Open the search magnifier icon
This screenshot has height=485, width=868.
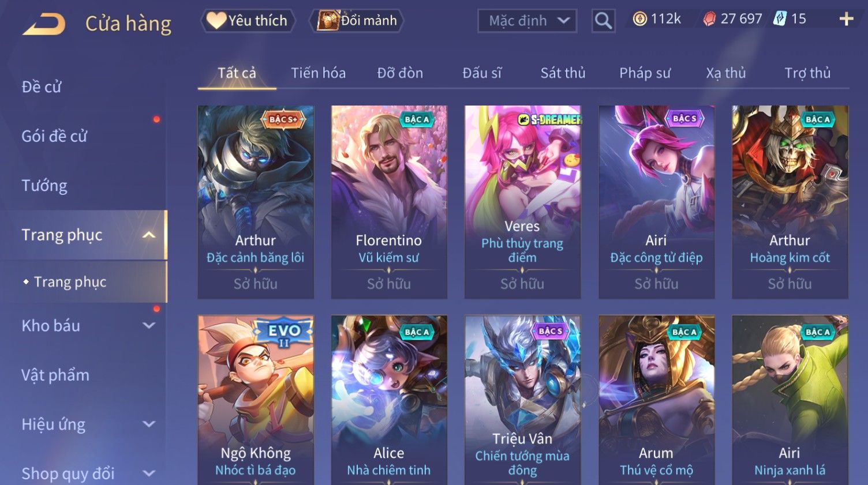tap(603, 21)
